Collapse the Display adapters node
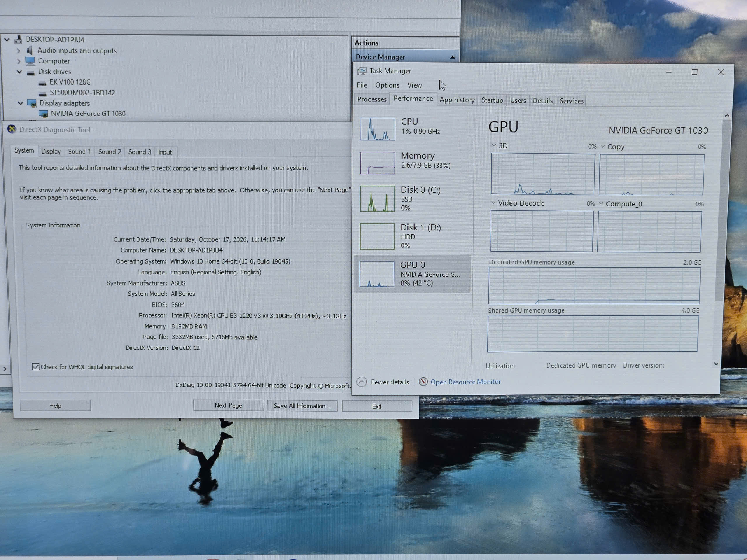 pos(21,103)
